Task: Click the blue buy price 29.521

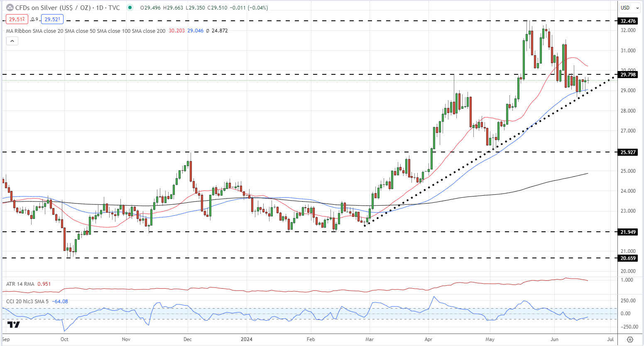Action: 52,19
